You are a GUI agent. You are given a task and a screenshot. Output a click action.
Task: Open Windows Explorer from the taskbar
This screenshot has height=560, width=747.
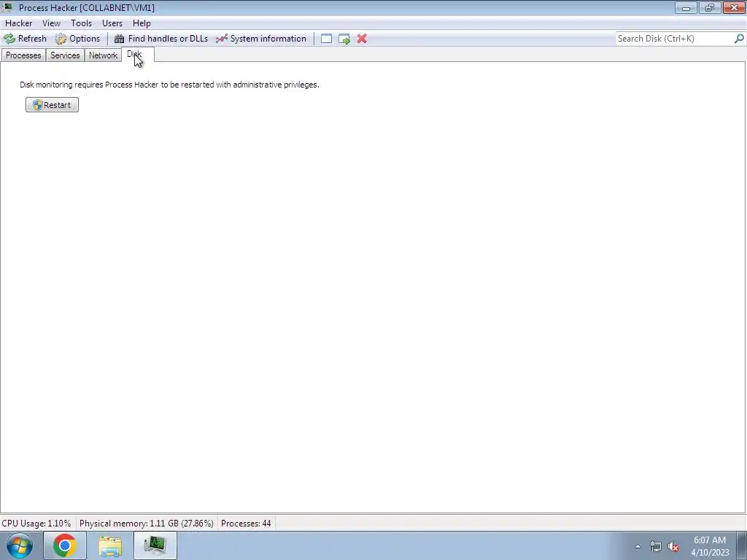pyautogui.click(x=110, y=545)
